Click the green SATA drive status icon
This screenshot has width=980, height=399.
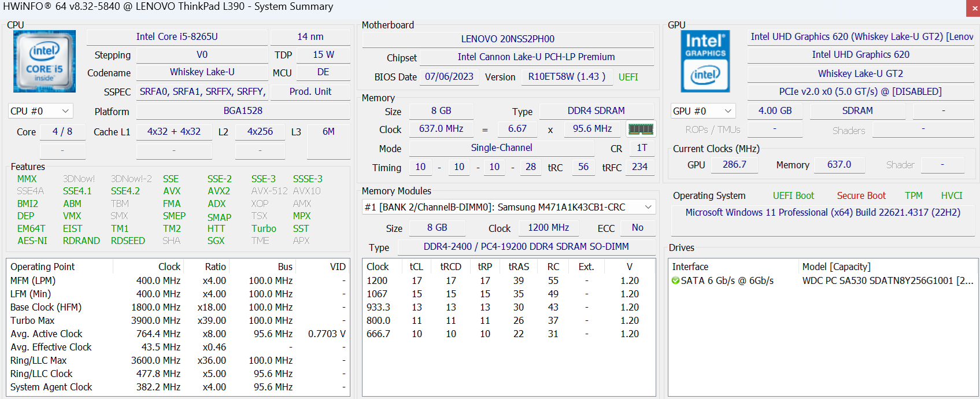coord(675,280)
